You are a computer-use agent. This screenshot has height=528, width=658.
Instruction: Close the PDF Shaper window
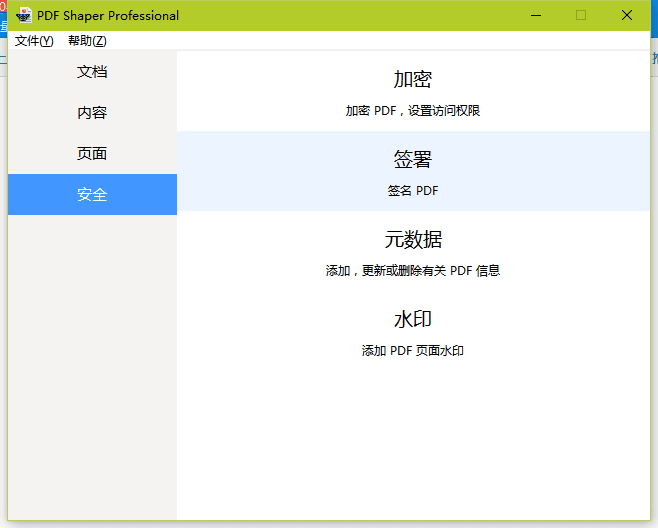click(627, 16)
